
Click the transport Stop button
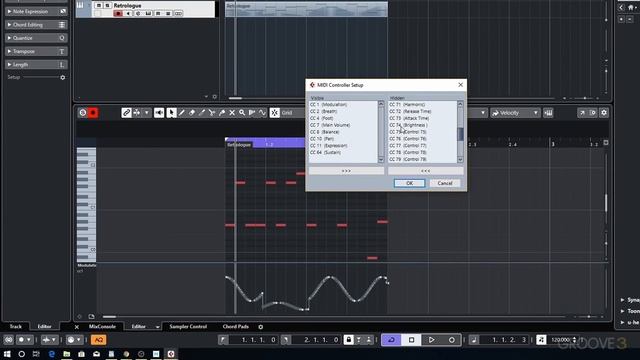pyautogui.click(x=411, y=340)
